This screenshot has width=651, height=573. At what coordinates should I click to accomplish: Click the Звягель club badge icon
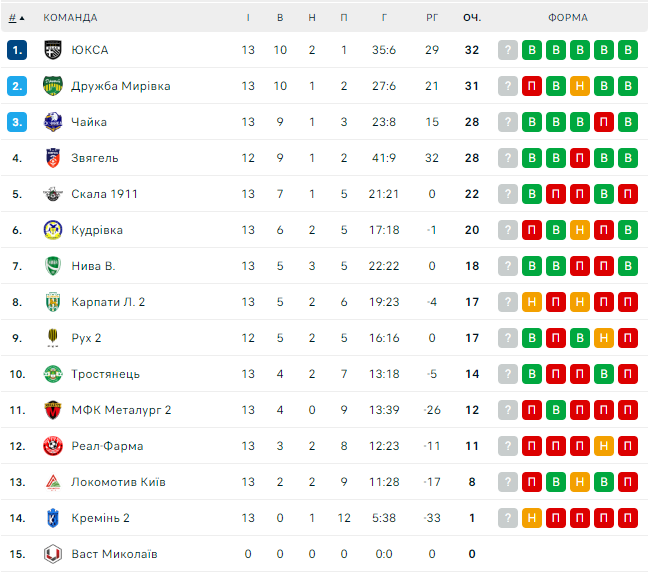tap(53, 158)
